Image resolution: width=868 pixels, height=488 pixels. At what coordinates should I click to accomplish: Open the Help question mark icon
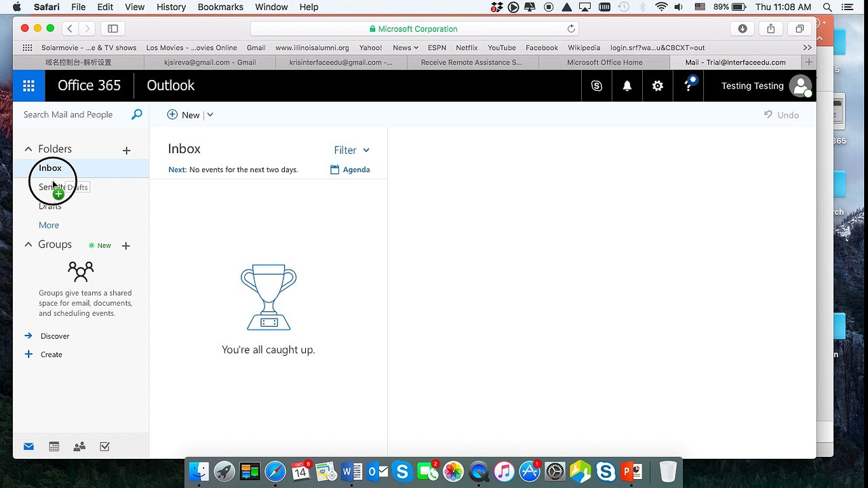tap(689, 85)
